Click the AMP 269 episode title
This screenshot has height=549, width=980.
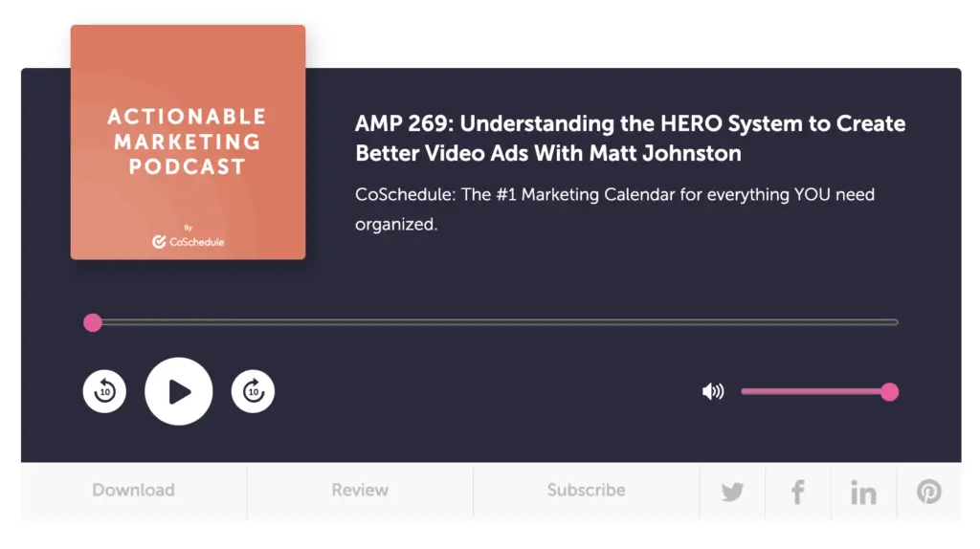pyautogui.click(x=630, y=138)
